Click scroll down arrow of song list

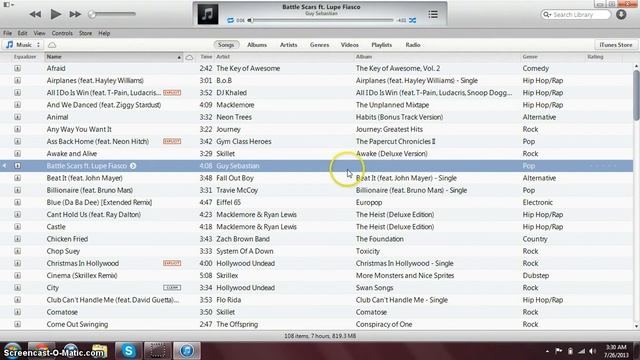636,326
